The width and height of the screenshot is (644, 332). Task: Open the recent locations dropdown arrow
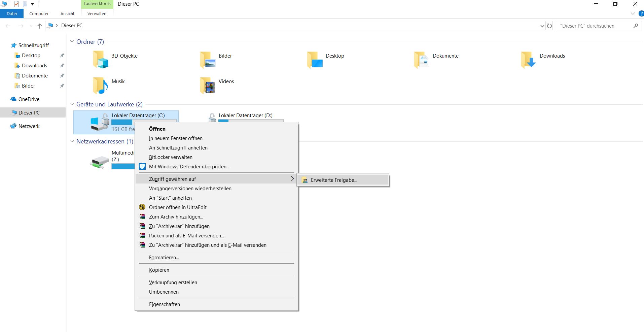coord(31,26)
